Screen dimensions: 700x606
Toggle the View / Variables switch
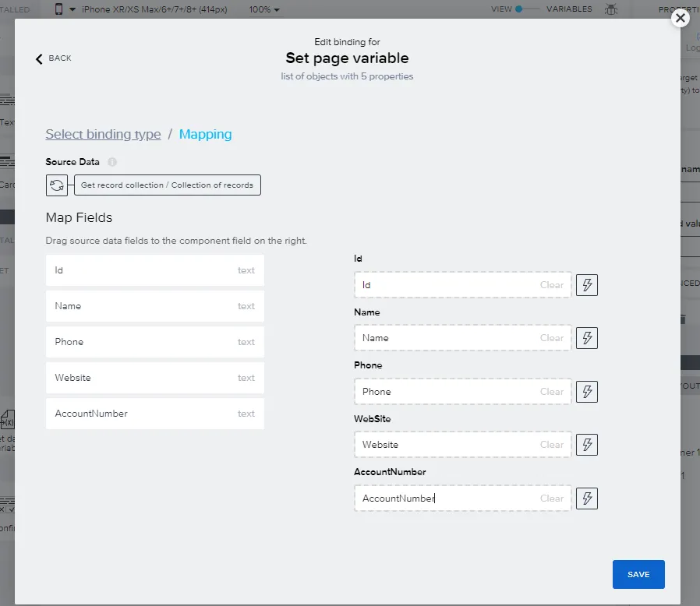click(526, 9)
